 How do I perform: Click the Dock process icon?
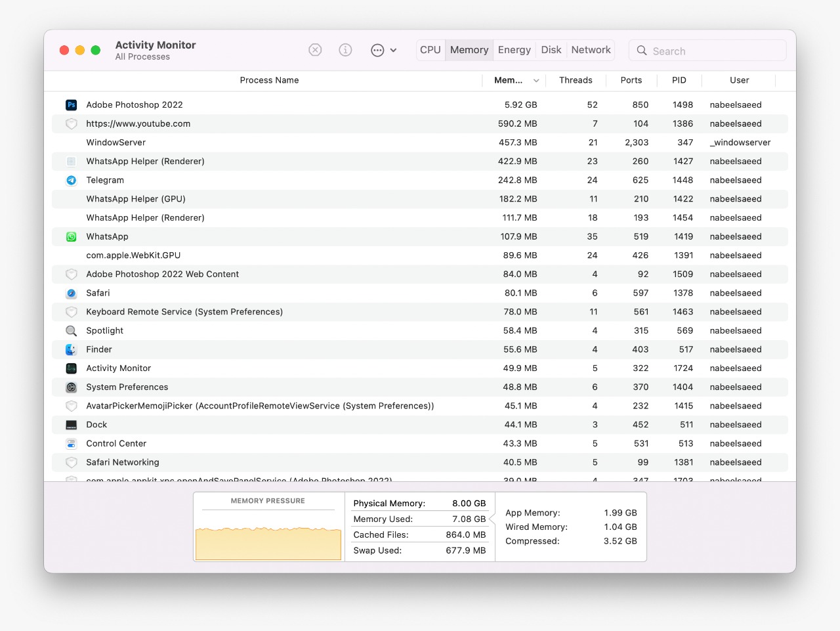click(x=72, y=425)
